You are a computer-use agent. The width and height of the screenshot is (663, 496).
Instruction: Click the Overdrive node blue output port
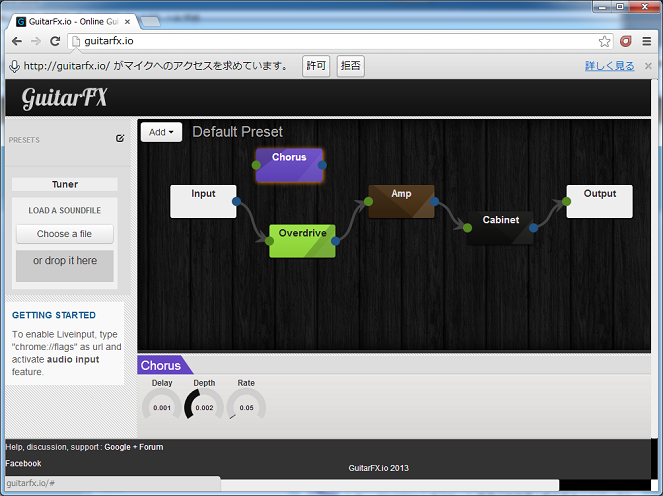(x=335, y=241)
